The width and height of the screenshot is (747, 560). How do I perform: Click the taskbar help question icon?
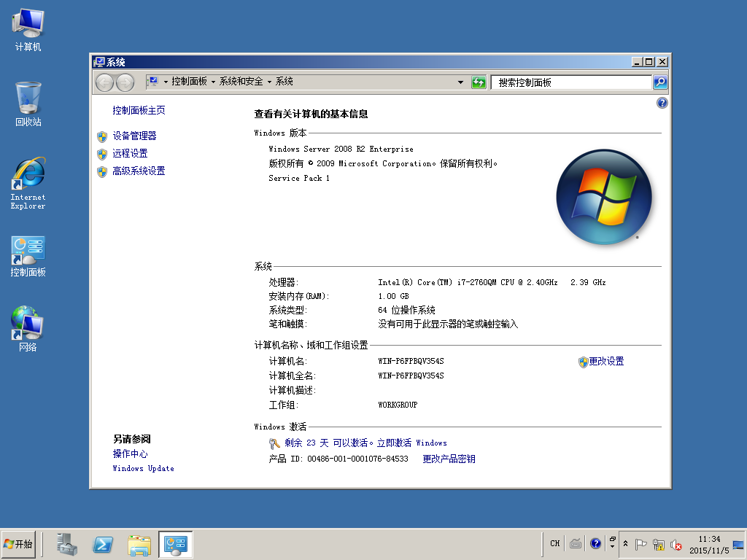tap(595, 543)
